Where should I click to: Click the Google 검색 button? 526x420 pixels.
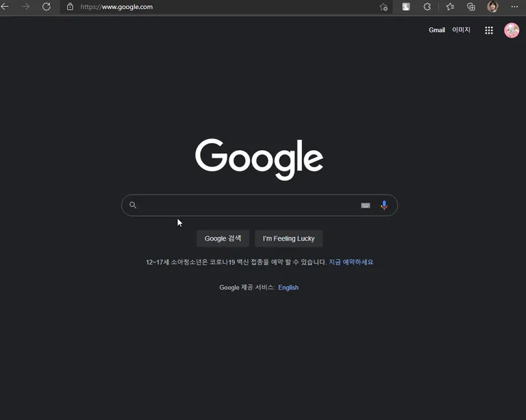(223, 238)
